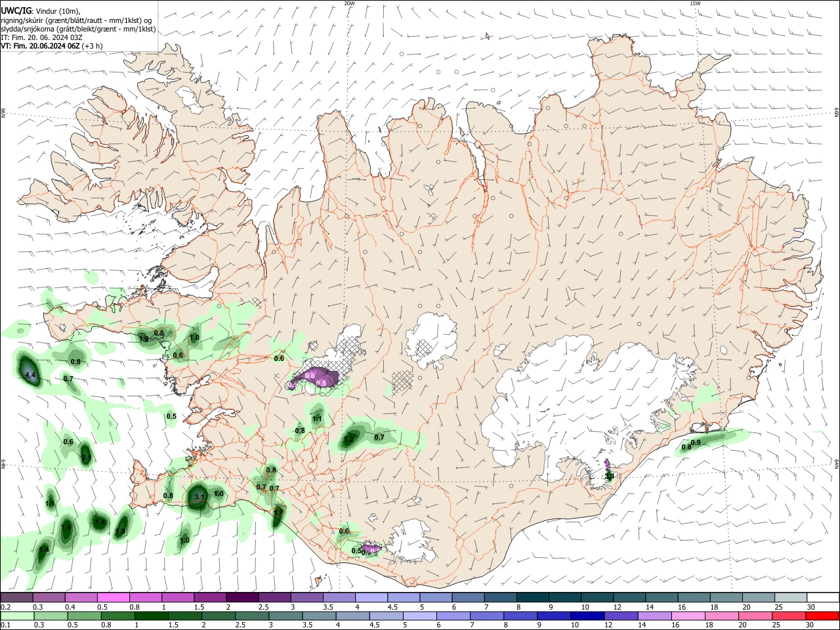This screenshot has width=840, height=630.
Task: Click the 3.1 value near the southeast glacier coast
Action: pyautogui.click(x=609, y=476)
